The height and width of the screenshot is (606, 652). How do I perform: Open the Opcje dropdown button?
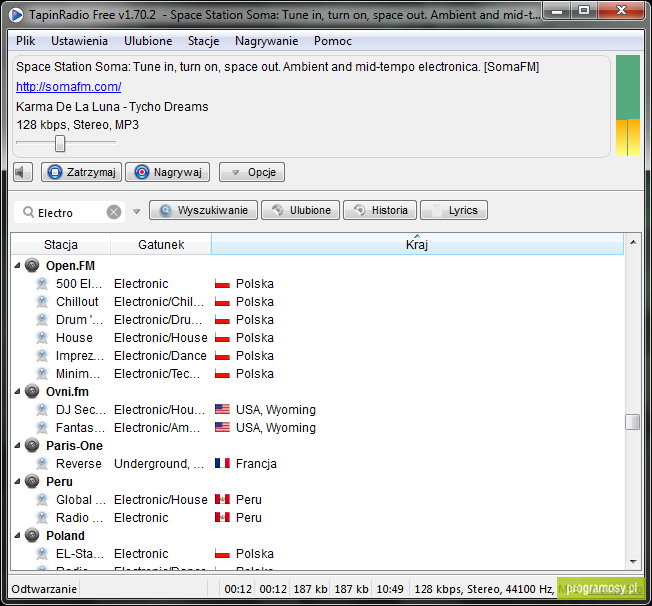[x=252, y=172]
